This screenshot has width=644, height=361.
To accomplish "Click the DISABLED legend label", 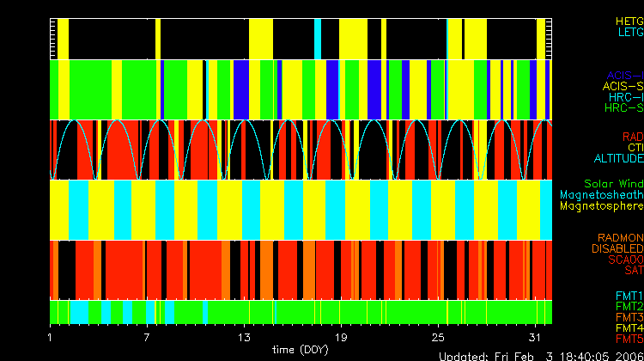I will click(x=617, y=249).
